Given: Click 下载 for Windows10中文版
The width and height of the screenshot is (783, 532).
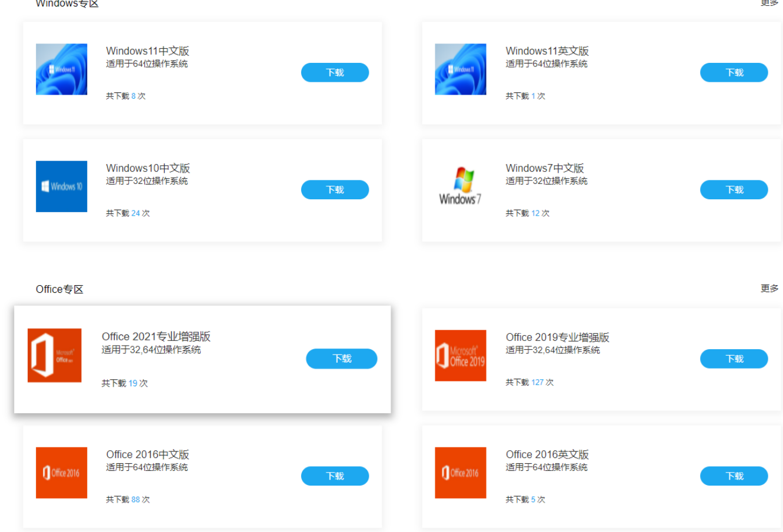Looking at the screenshot, I should (335, 190).
